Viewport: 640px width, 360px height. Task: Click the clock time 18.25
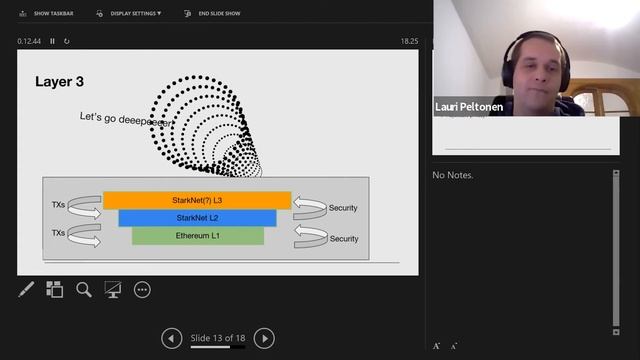coord(409,41)
